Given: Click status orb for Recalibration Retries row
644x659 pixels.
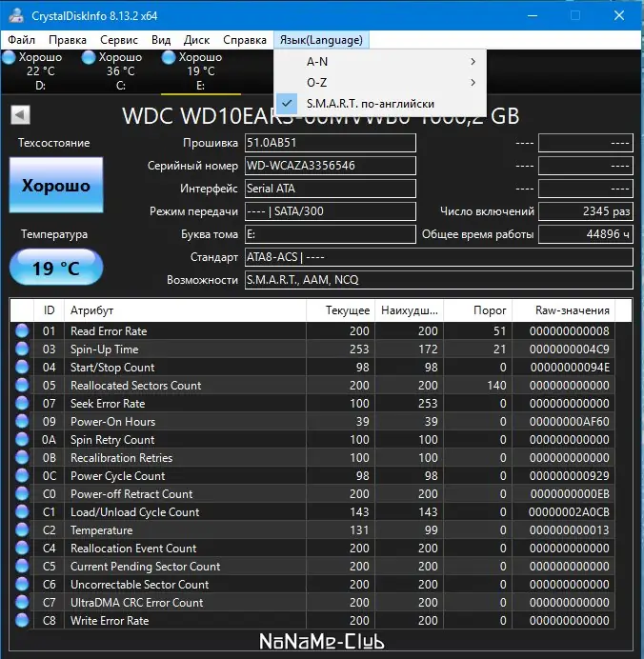Looking at the screenshot, I should [x=22, y=458].
